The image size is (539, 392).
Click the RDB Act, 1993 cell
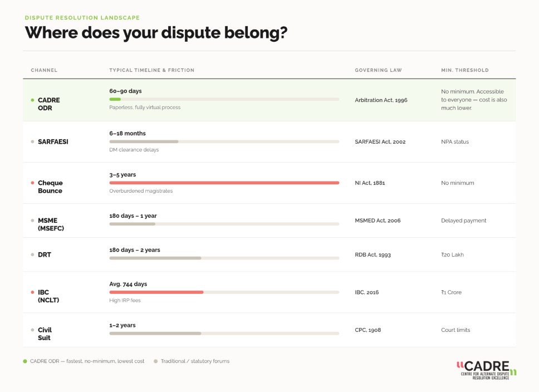373,255
